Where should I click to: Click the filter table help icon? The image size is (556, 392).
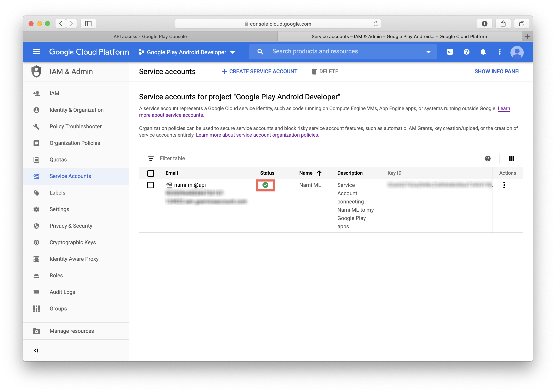(x=487, y=159)
